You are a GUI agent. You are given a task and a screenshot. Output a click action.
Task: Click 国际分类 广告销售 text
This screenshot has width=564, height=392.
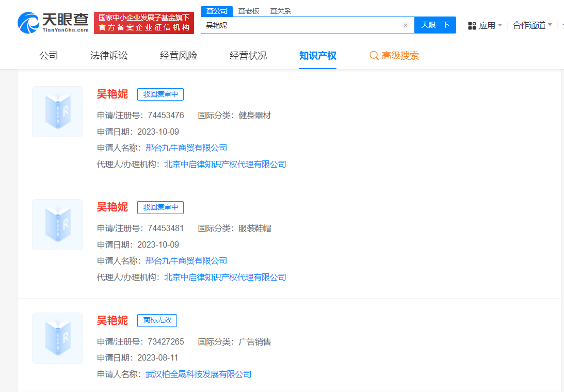click(255, 341)
